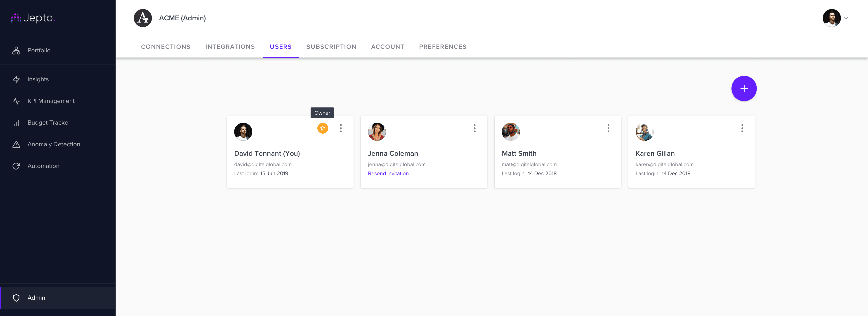Click David's last login 15 Jun 2019
This screenshot has height=316, width=868.
click(x=274, y=174)
